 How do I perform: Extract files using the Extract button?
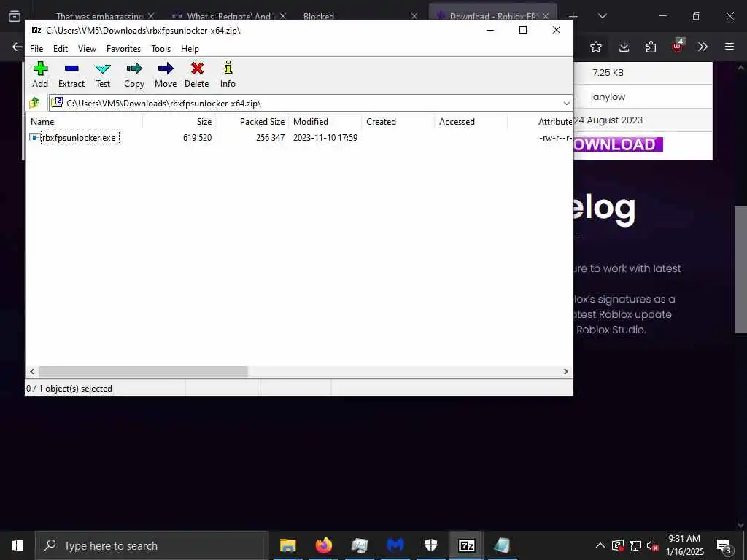pos(71,75)
